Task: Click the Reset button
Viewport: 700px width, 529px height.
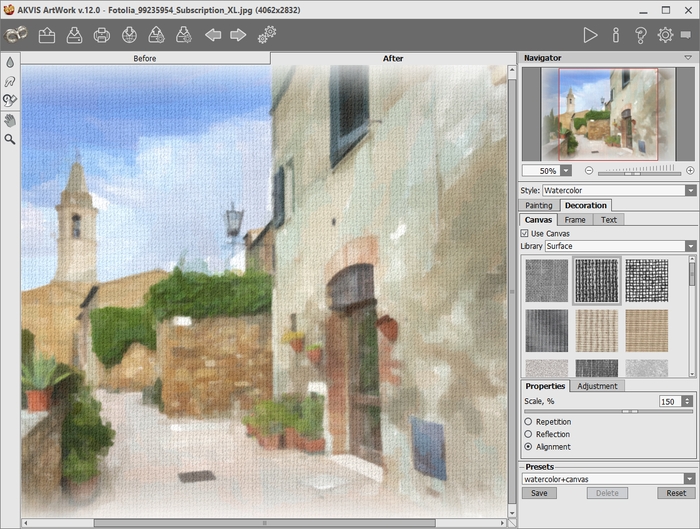Action: [x=676, y=493]
